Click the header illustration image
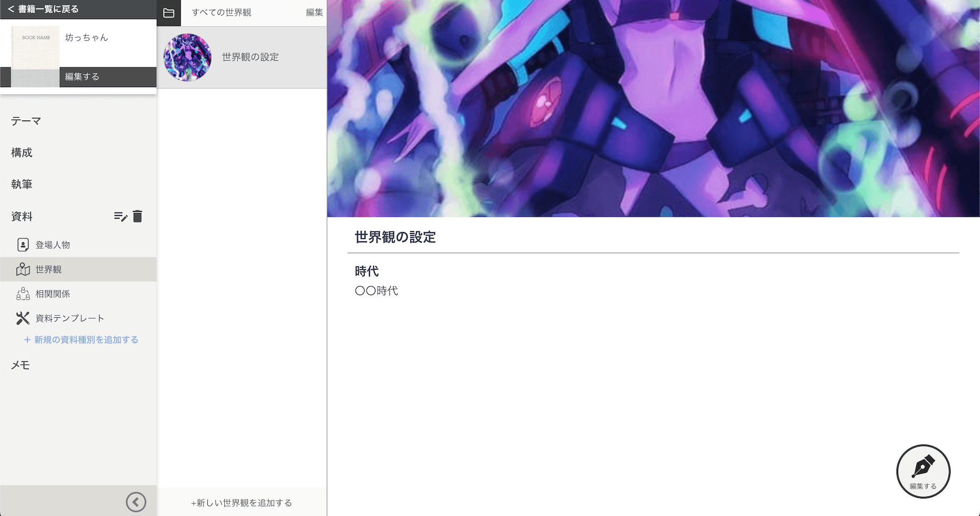The image size is (980, 516). pos(653,108)
